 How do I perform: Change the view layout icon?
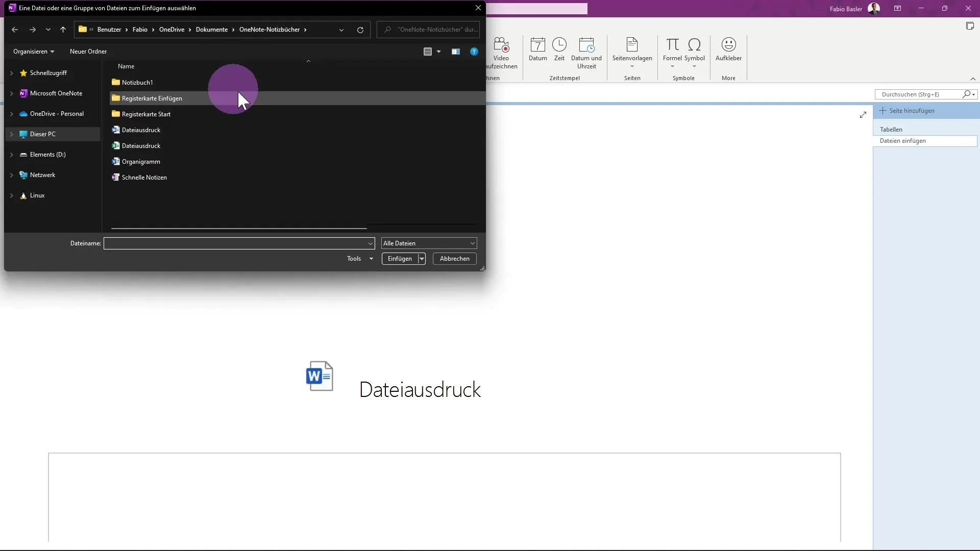(428, 52)
